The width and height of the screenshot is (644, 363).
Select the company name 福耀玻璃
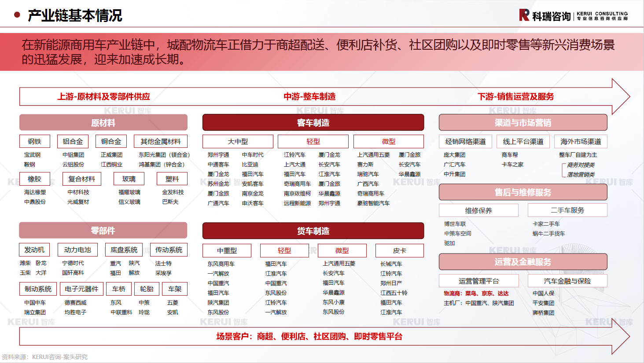tap(129, 192)
